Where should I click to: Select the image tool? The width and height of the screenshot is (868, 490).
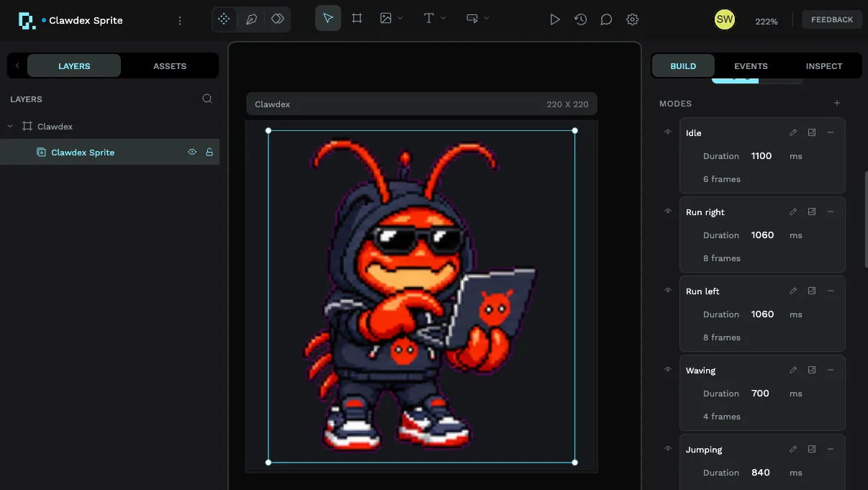pyautogui.click(x=386, y=18)
